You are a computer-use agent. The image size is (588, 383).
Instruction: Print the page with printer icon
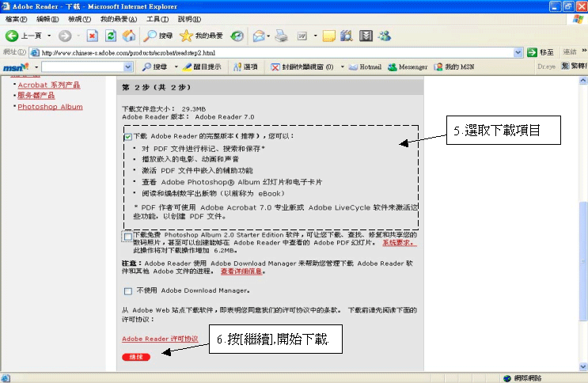281,36
